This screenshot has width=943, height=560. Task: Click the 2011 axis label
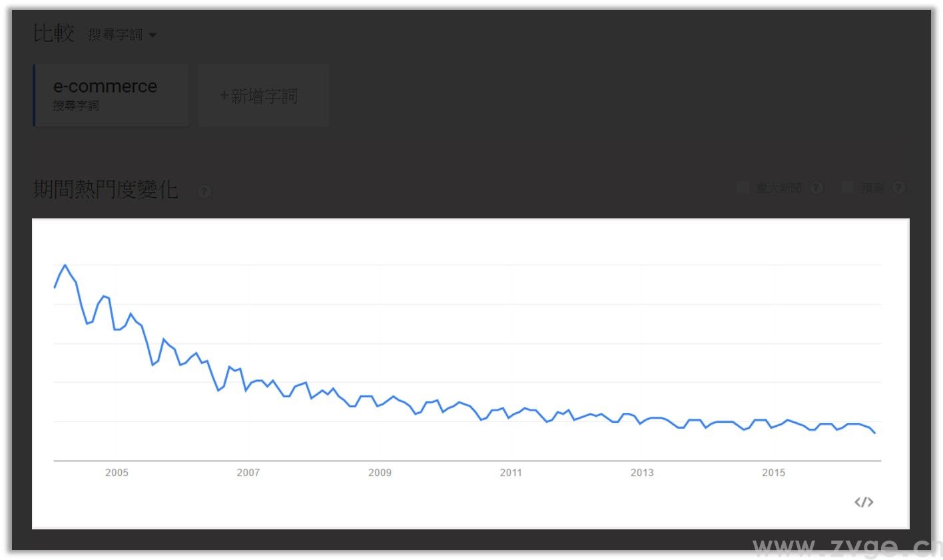point(511,473)
